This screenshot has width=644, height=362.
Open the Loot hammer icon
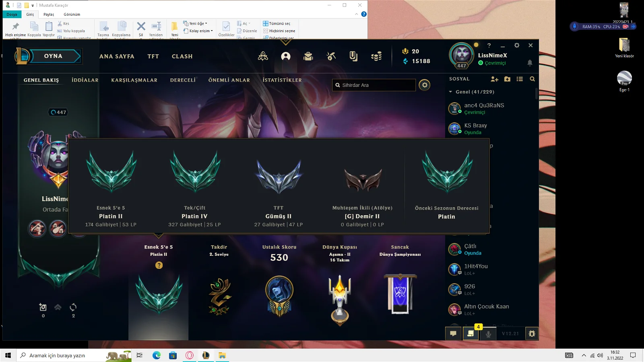pos(331,56)
